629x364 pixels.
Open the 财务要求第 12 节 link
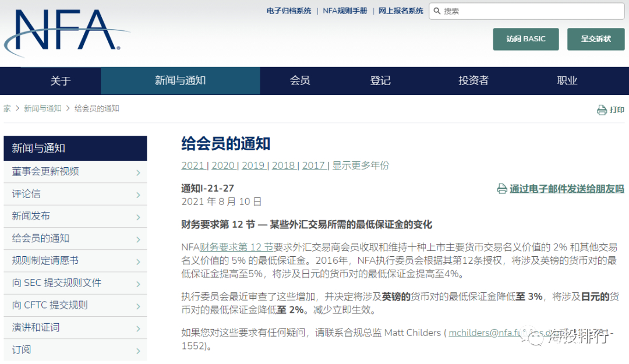[x=236, y=247]
